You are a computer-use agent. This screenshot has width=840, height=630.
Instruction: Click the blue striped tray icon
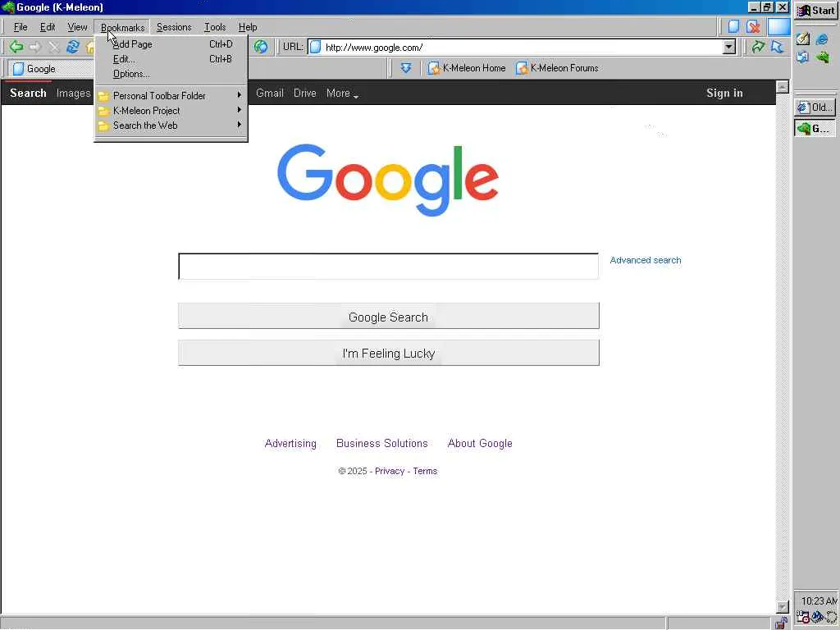(x=818, y=617)
